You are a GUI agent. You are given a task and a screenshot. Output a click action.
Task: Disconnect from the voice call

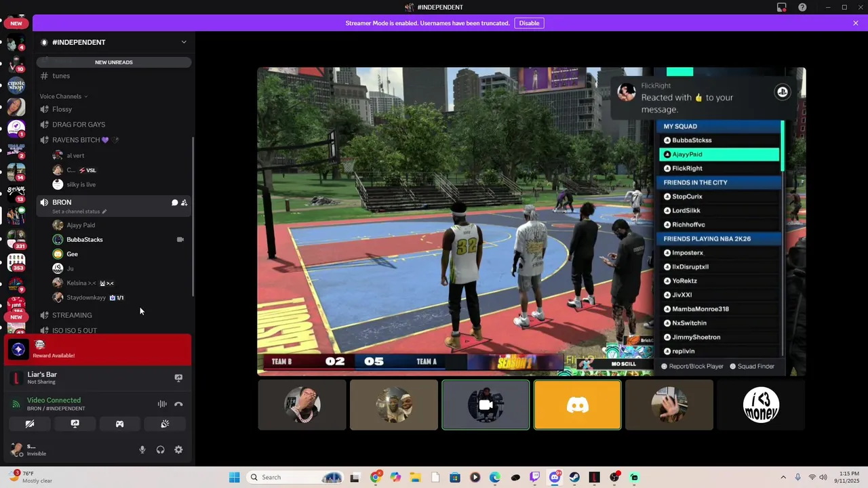click(x=178, y=404)
